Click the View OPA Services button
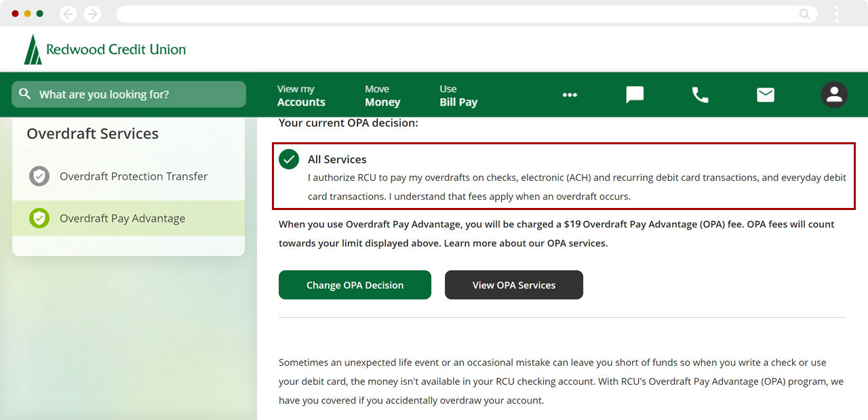Viewport: 868px width, 420px height. [514, 285]
